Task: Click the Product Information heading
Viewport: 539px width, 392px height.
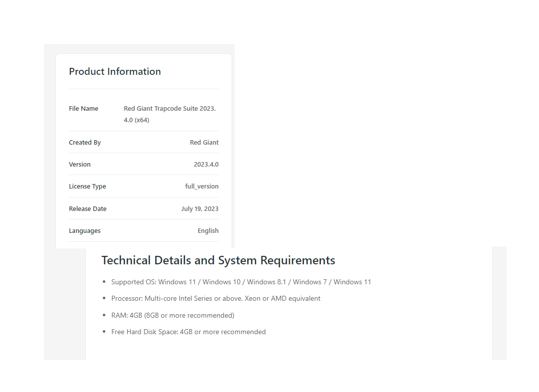Action: [115, 71]
